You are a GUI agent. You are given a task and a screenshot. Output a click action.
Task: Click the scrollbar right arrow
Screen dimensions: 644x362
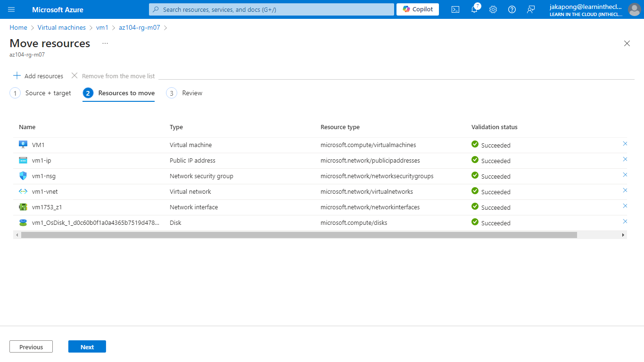[x=623, y=235]
